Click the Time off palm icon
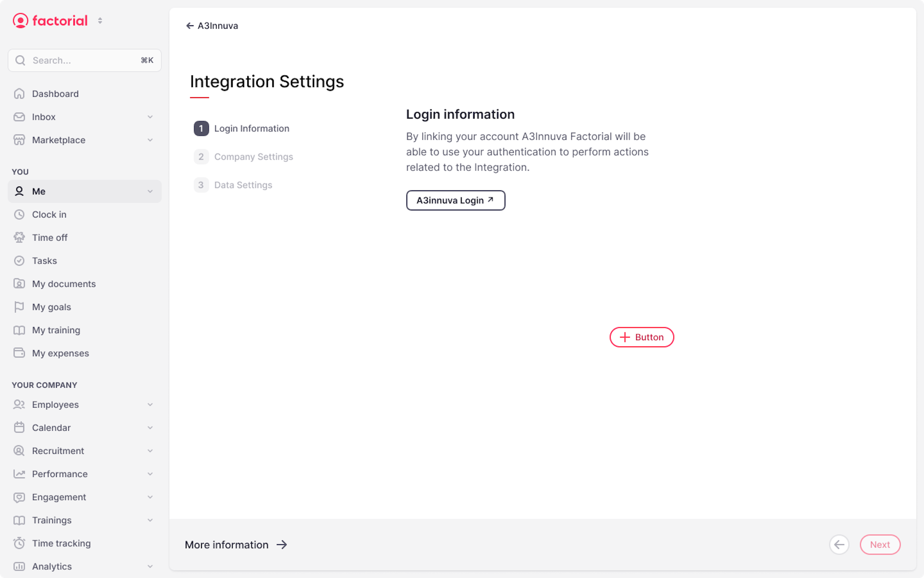Image resolution: width=924 pixels, height=578 pixels. (x=19, y=237)
